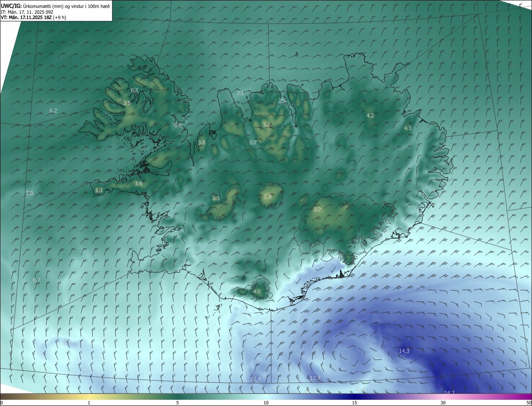
Task: Select the 6.2 value over the western sea
Action: coord(53,110)
